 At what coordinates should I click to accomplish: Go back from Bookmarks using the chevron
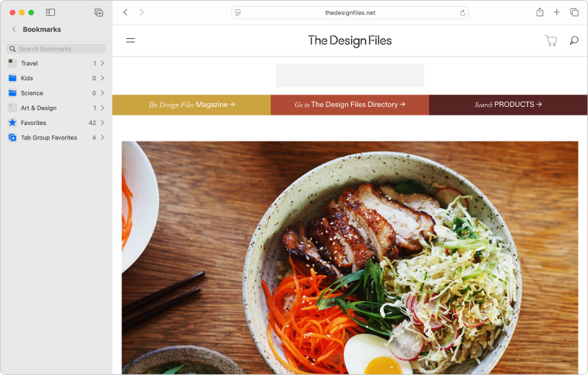coord(14,29)
